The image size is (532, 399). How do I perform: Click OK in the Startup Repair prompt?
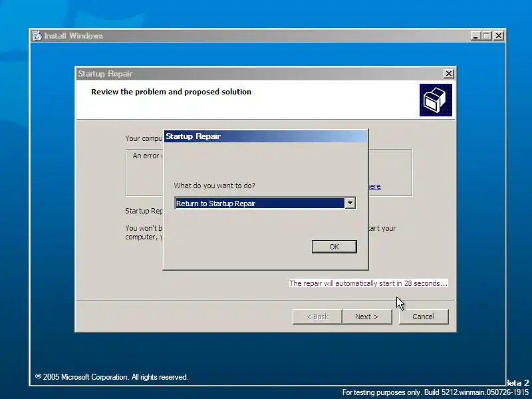click(334, 247)
